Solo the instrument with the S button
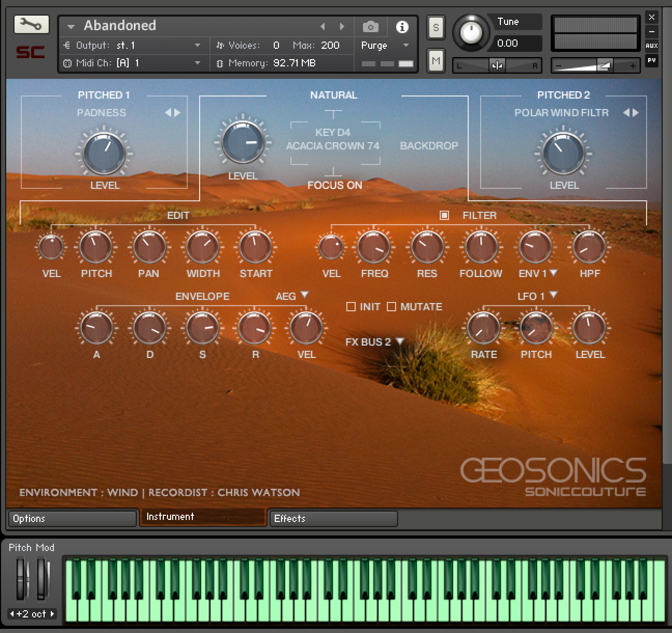Viewport: 672px width, 633px height. point(436,27)
